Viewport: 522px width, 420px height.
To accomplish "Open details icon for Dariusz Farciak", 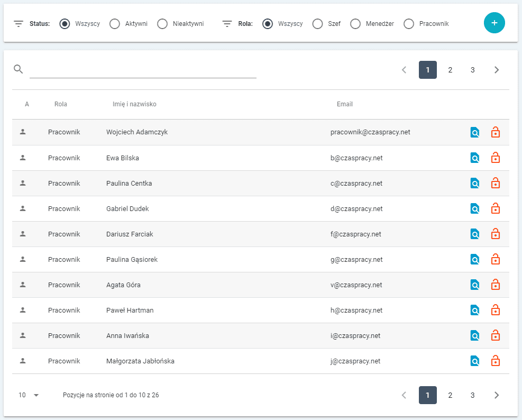I will coord(475,234).
